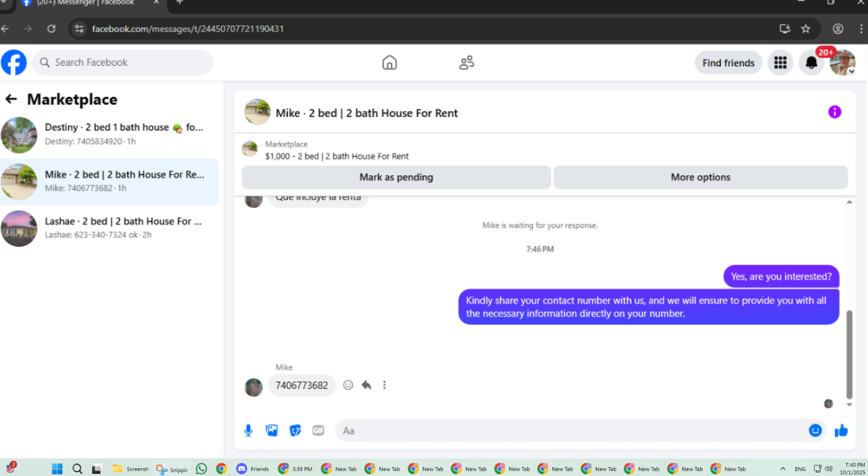Image resolution: width=868 pixels, height=476 pixels.
Task: Open the Facebook menu grid icon
Action: [x=780, y=62]
